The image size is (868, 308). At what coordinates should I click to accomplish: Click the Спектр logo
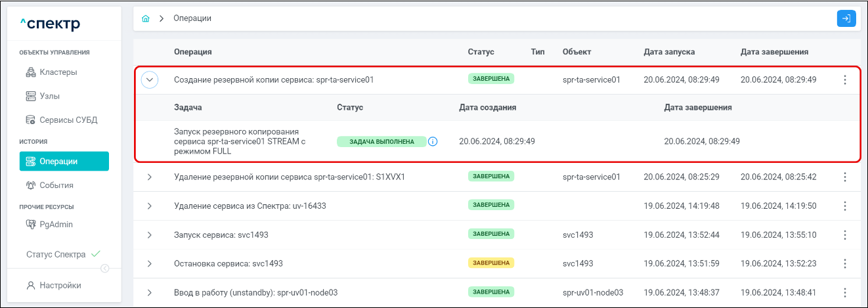tap(51, 24)
